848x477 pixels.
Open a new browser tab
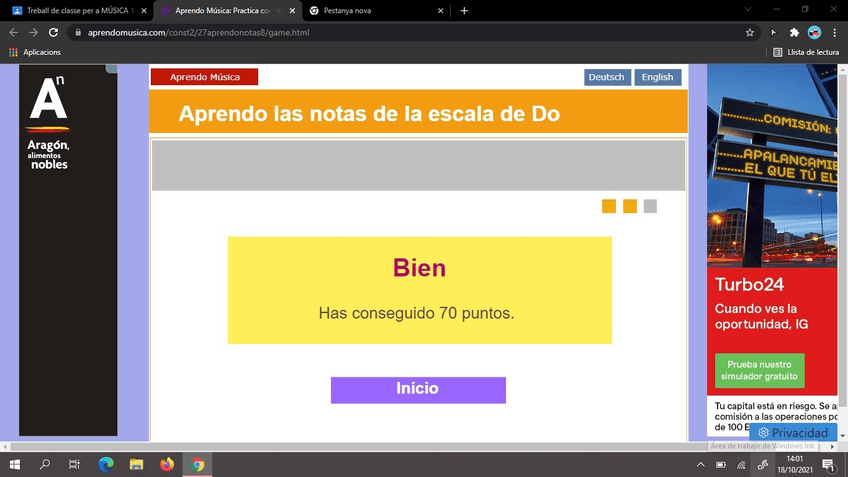[464, 10]
